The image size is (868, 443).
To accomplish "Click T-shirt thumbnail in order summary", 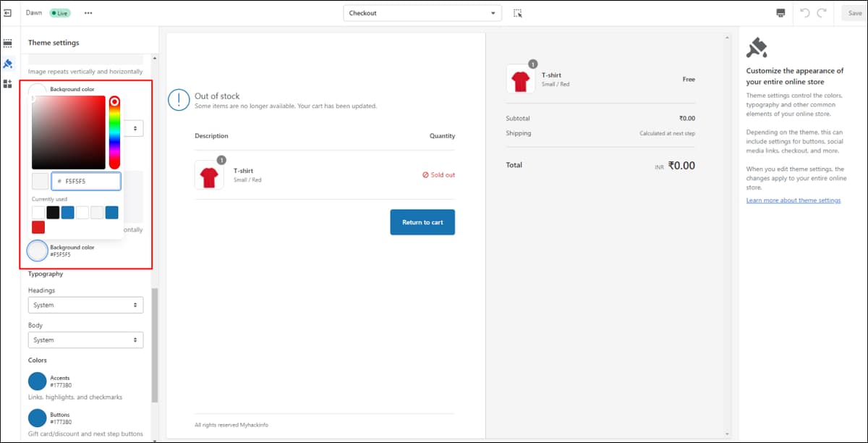I will 521,79.
